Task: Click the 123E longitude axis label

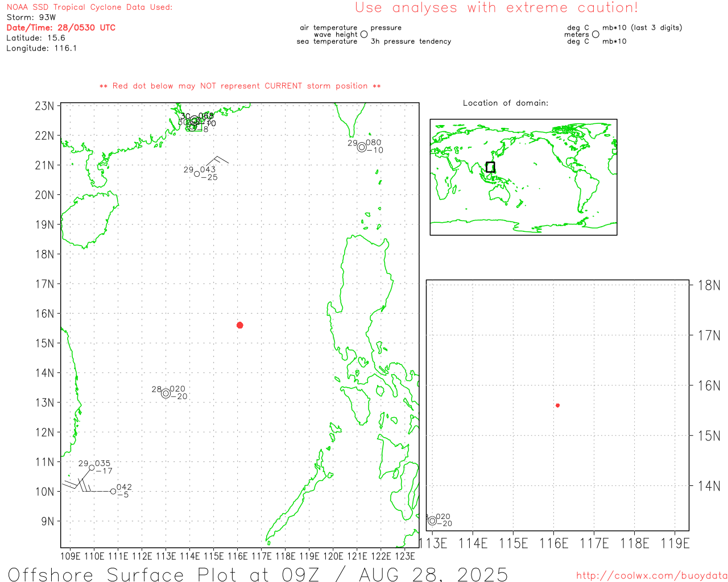Action: [x=405, y=556]
